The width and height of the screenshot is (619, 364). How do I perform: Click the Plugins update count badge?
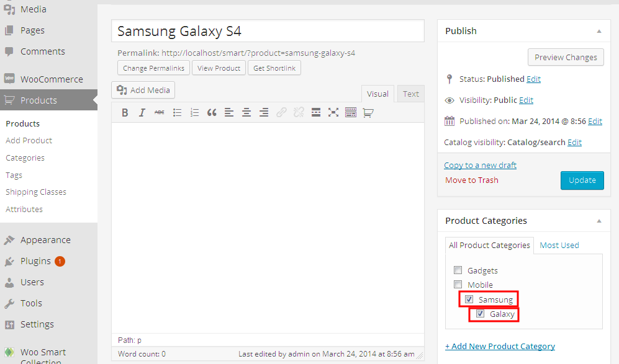click(60, 261)
